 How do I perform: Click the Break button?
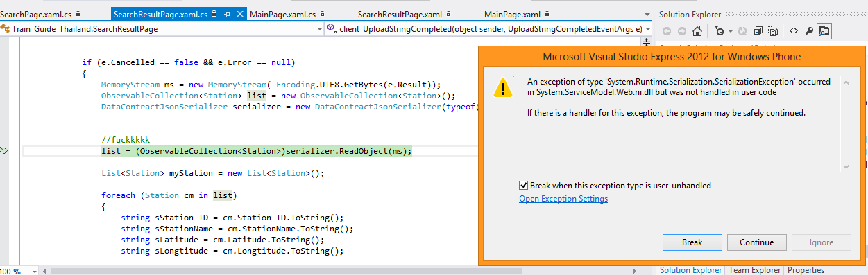coord(692,242)
